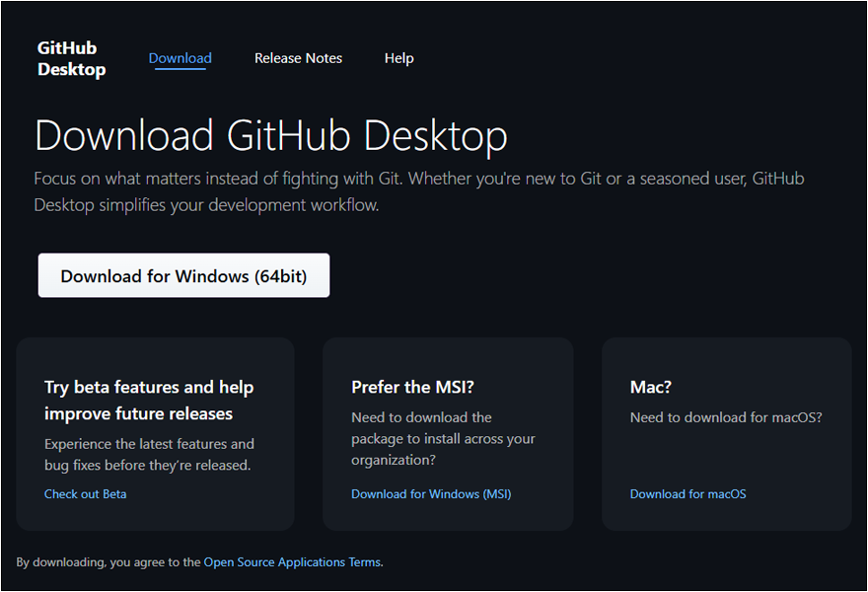This screenshot has height=592, width=868.
Task: Click the Download for Windows (MSI) link
Action: click(431, 493)
